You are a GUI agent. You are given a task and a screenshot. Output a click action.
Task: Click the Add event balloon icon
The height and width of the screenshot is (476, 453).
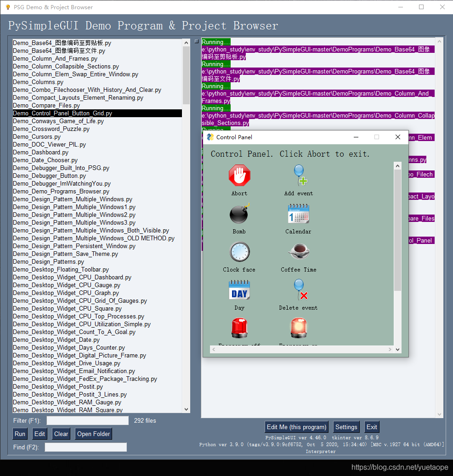[x=300, y=176]
